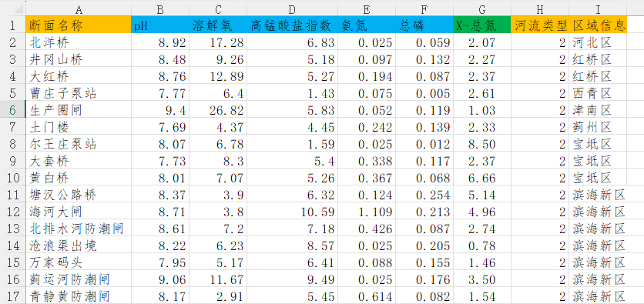Select the cell 青静黄防潮闸
The width and height of the screenshot is (644, 304).
(x=79, y=296)
